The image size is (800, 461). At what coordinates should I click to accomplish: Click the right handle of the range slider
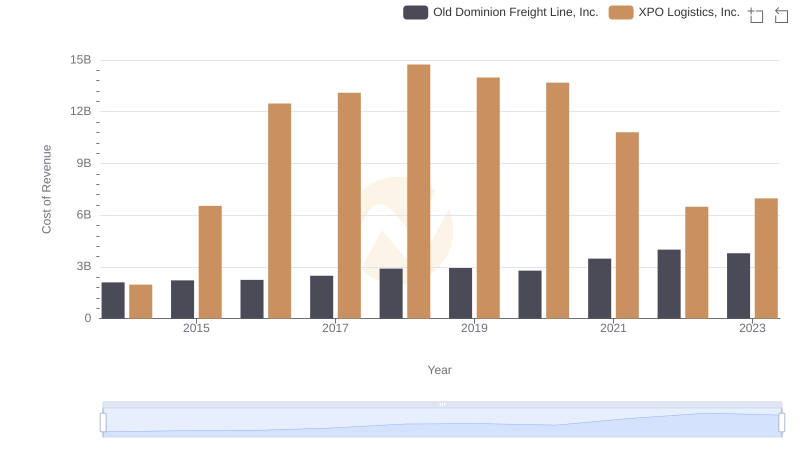point(781,422)
